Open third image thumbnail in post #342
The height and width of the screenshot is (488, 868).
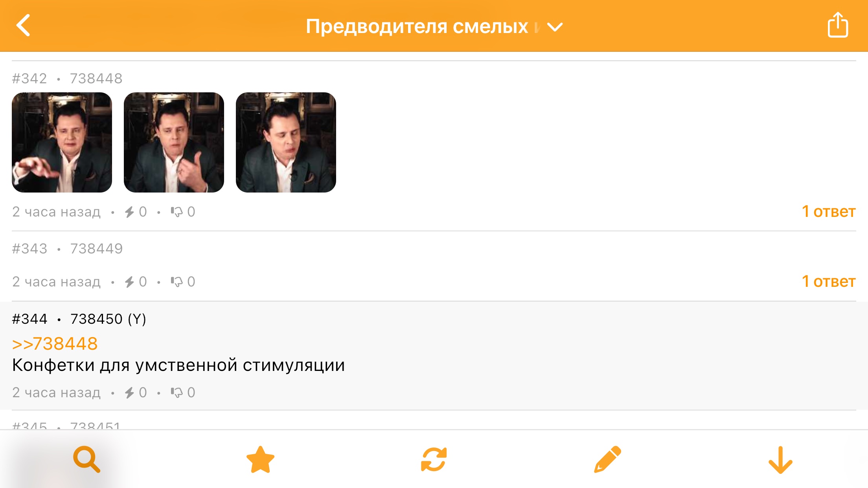click(x=286, y=142)
